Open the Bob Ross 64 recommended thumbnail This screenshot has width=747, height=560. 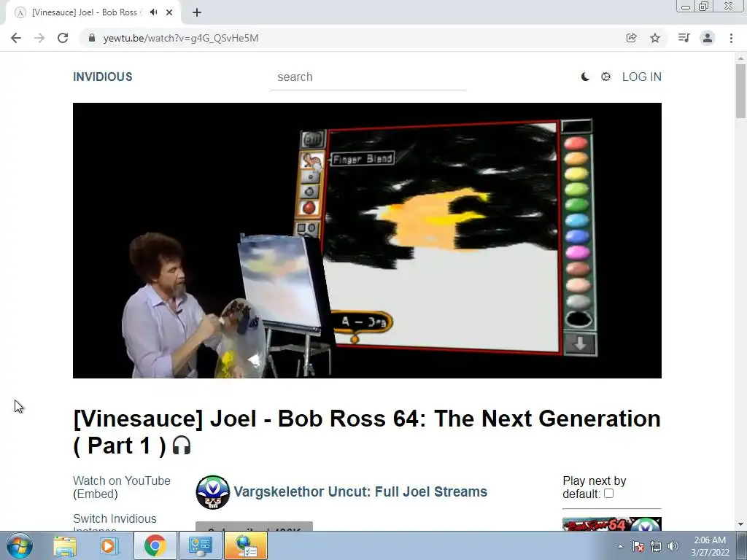click(612, 524)
